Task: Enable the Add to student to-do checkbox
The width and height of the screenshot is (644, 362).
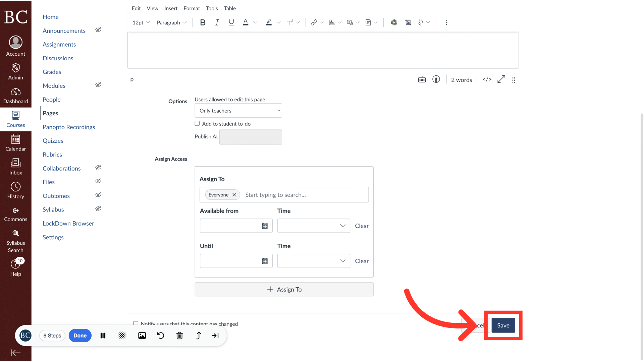Action: point(197,123)
